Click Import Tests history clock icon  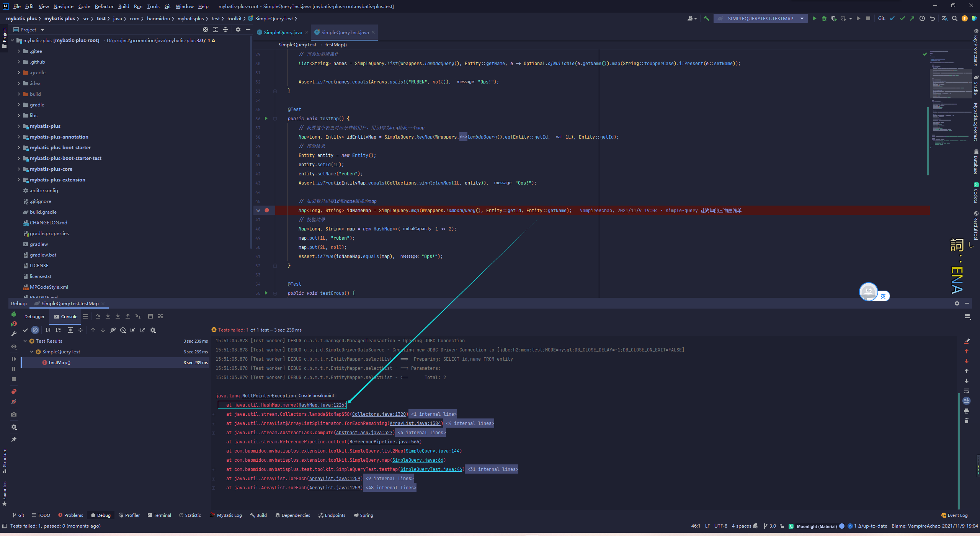tap(123, 330)
